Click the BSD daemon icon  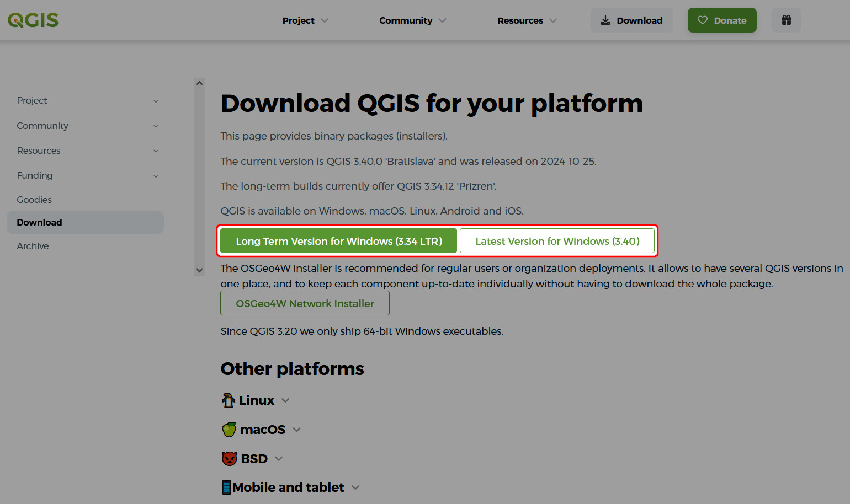[229, 459]
